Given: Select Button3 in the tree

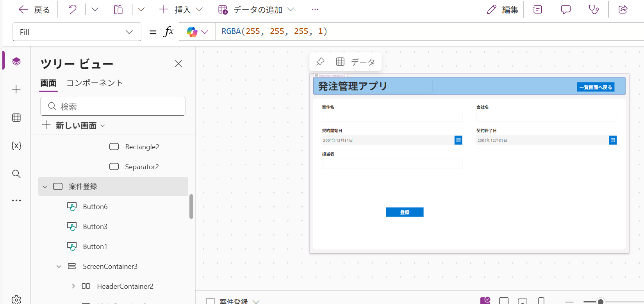Looking at the screenshot, I should coord(95,227).
